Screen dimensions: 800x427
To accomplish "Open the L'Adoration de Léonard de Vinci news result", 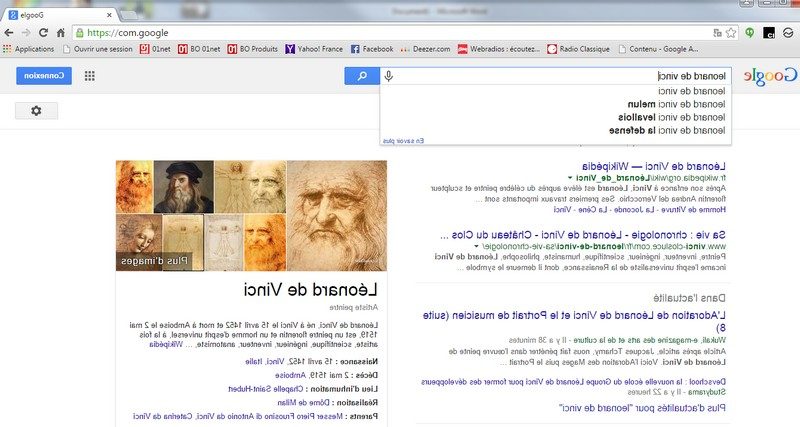I will point(574,321).
